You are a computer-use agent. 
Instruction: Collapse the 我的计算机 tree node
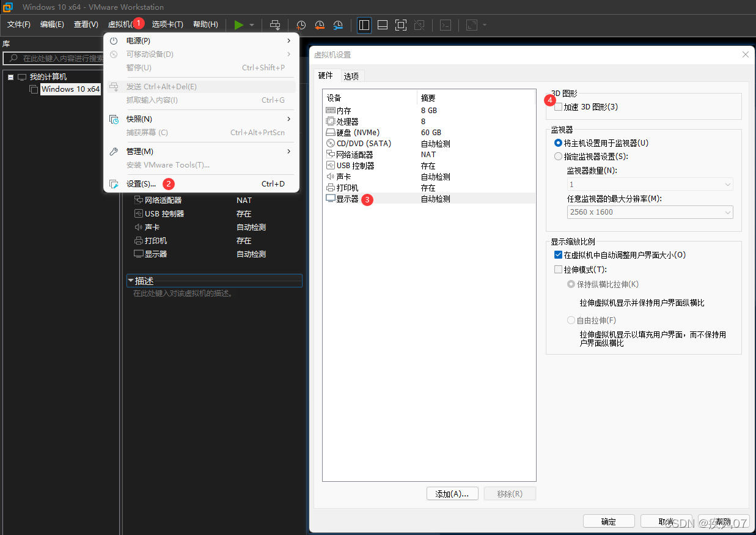tap(10, 77)
